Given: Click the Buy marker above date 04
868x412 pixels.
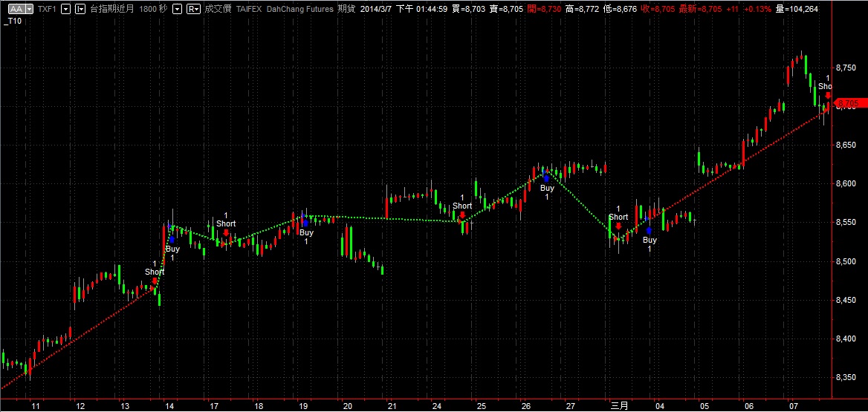Looking at the screenshot, I should point(650,240).
